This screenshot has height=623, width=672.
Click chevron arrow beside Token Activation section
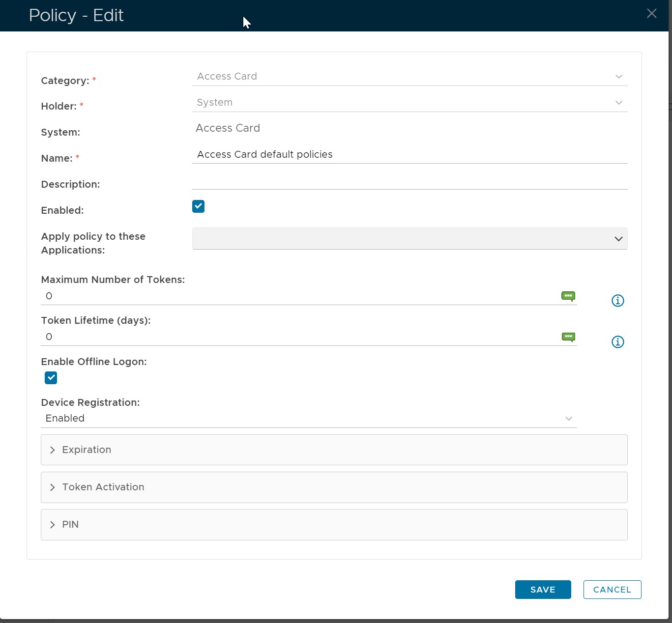pos(53,487)
